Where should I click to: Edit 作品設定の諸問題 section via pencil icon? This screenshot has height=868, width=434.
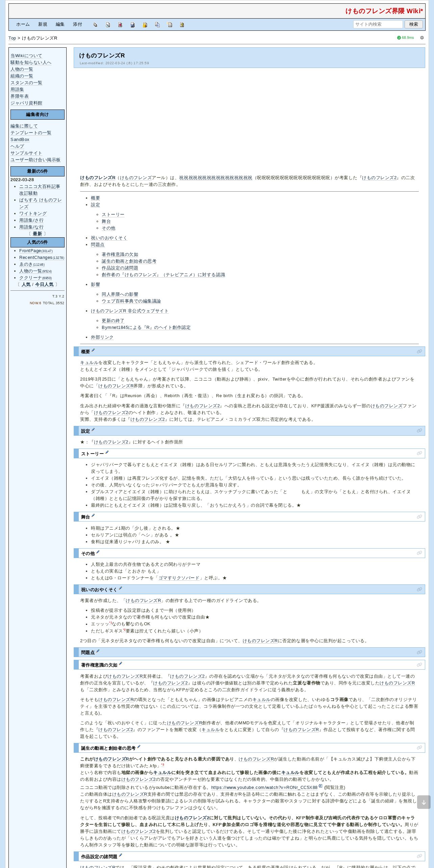(x=121, y=855)
